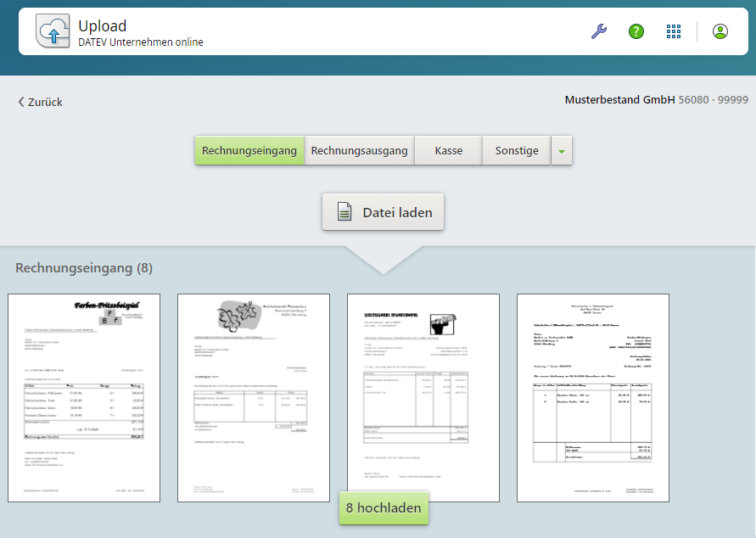Open the green help question mark icon

pos(636,31)
